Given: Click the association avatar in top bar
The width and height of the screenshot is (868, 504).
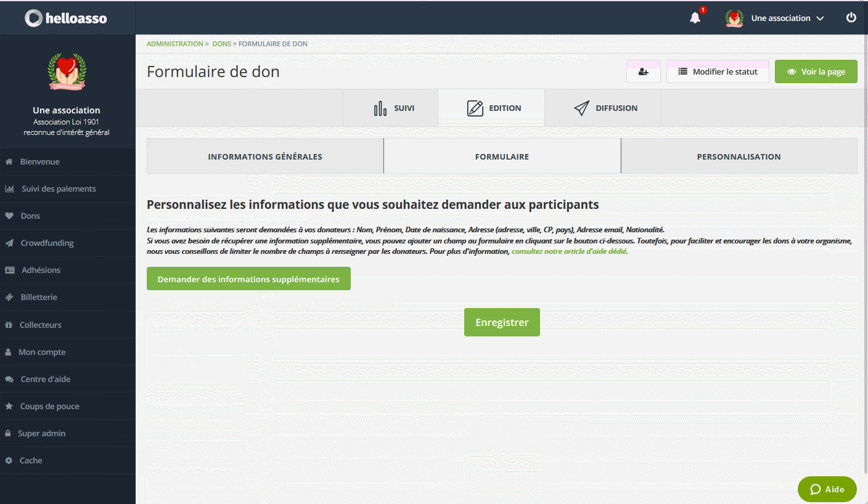Looking at the screenshot, I should tap(734, 18).
